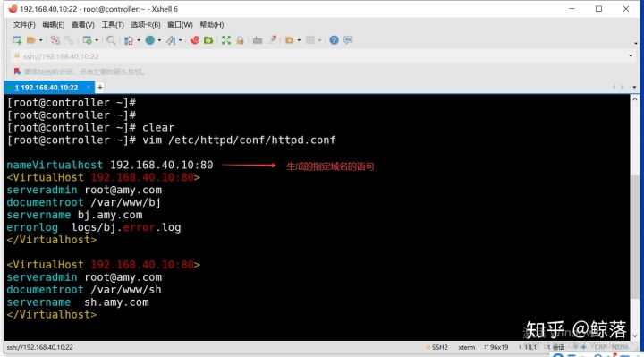644x357 pixels.
Task: Expand the color scheme dropdown arrow
Action: (x=139, y=40)
